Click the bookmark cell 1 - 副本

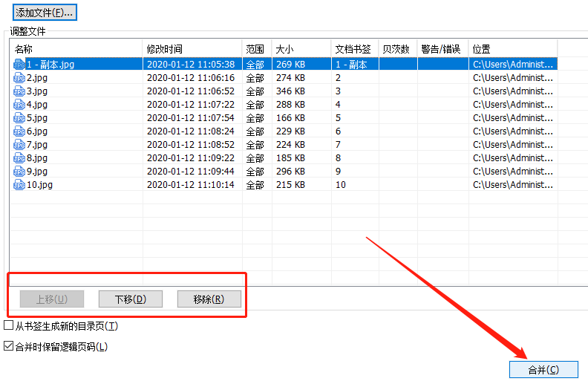click(351, 65)
